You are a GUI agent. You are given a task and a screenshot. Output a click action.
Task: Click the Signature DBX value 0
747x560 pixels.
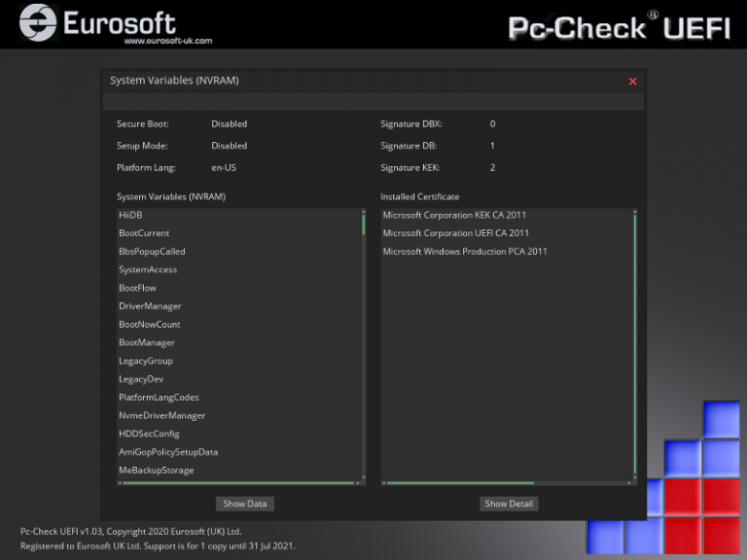coord(492,123)
